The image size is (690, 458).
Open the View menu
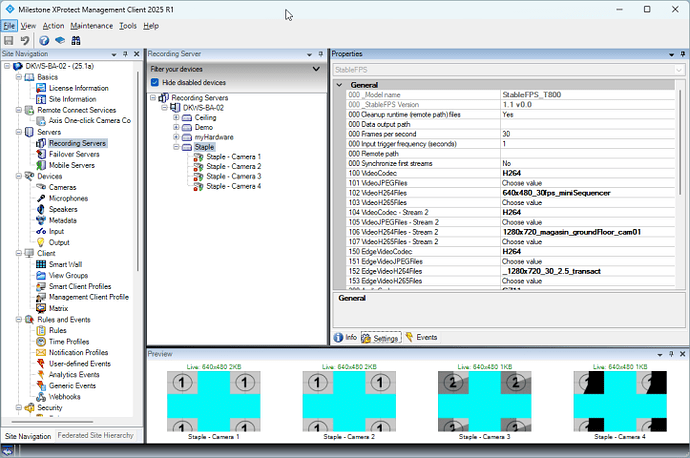pyautogui.click(x=28, y=26)
